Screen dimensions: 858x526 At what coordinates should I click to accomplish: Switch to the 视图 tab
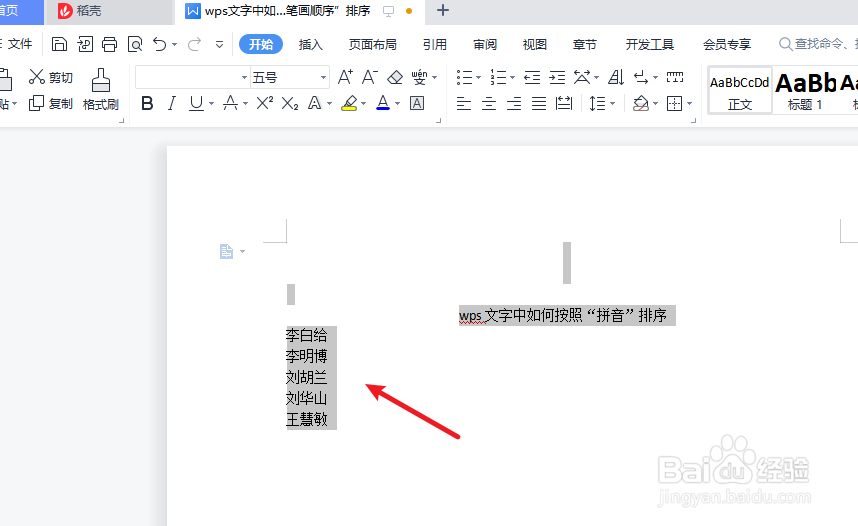click(535, 44)
